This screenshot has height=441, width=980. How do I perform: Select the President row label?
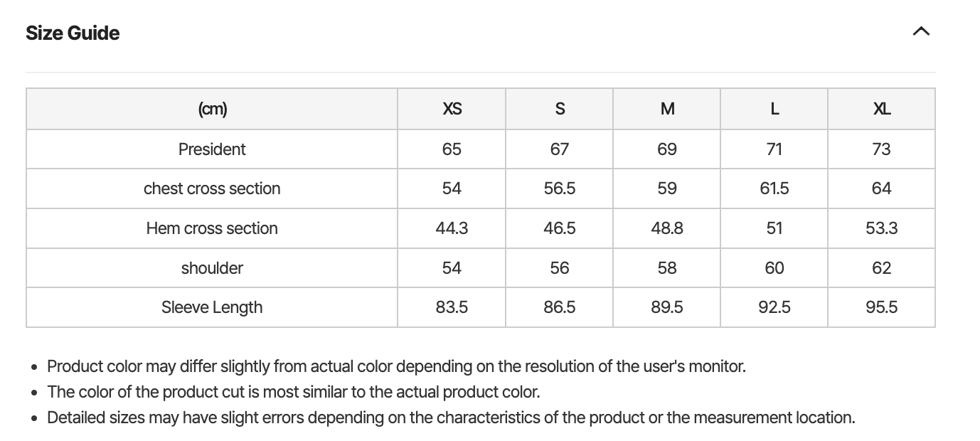[x=212, y=149]
